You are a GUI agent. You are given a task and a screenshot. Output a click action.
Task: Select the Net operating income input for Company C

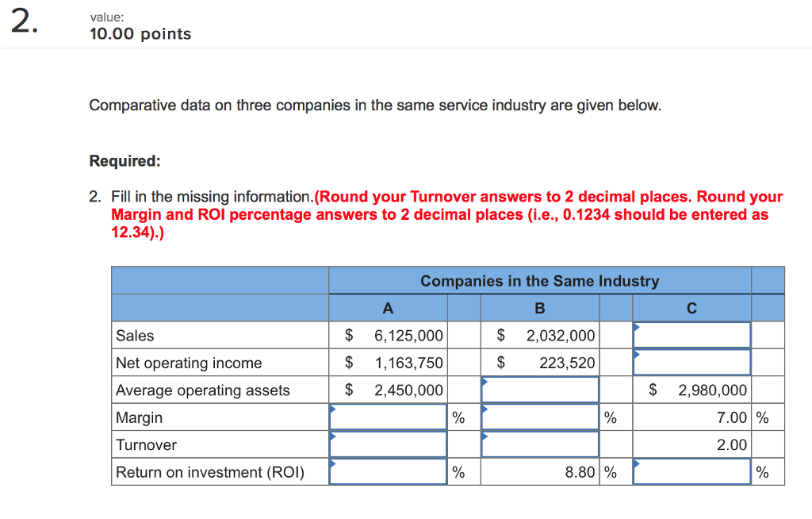click(x=691, y=363)
